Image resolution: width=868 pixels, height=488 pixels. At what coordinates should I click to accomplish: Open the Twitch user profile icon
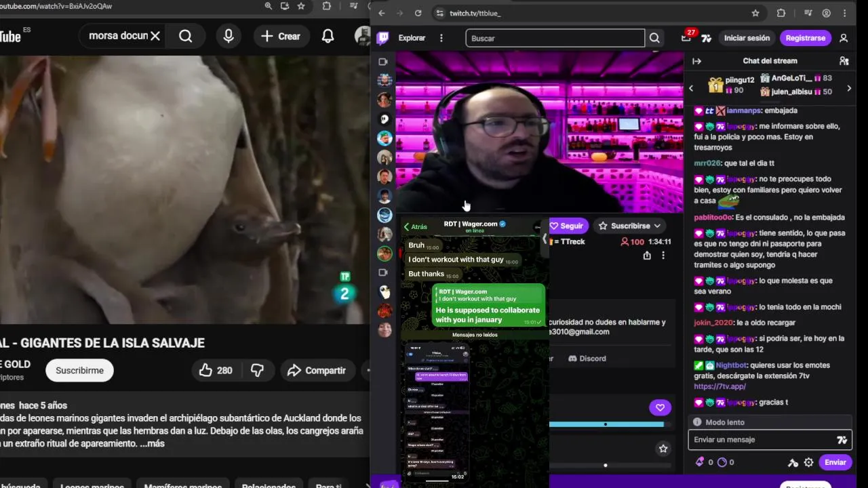pyautogui.click(x=844, y=38)
